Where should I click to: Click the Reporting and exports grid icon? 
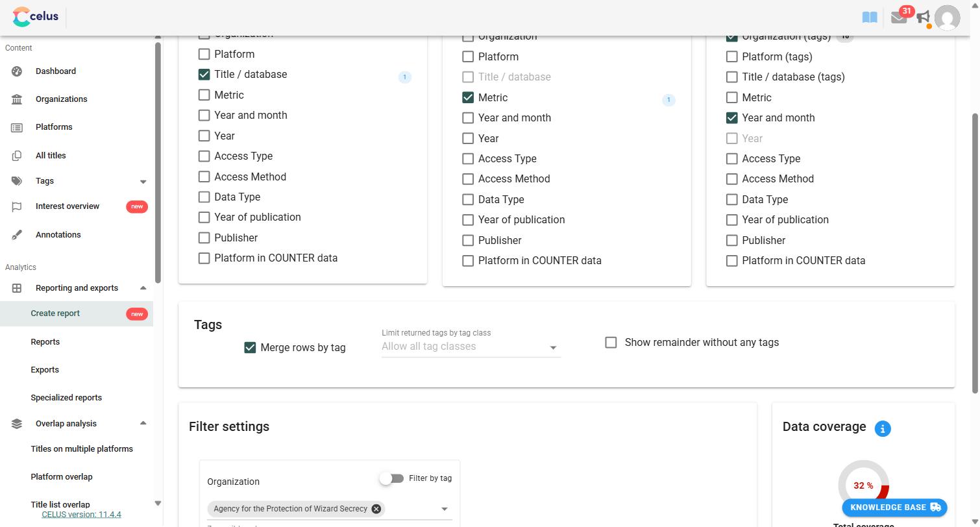point(17,288)
